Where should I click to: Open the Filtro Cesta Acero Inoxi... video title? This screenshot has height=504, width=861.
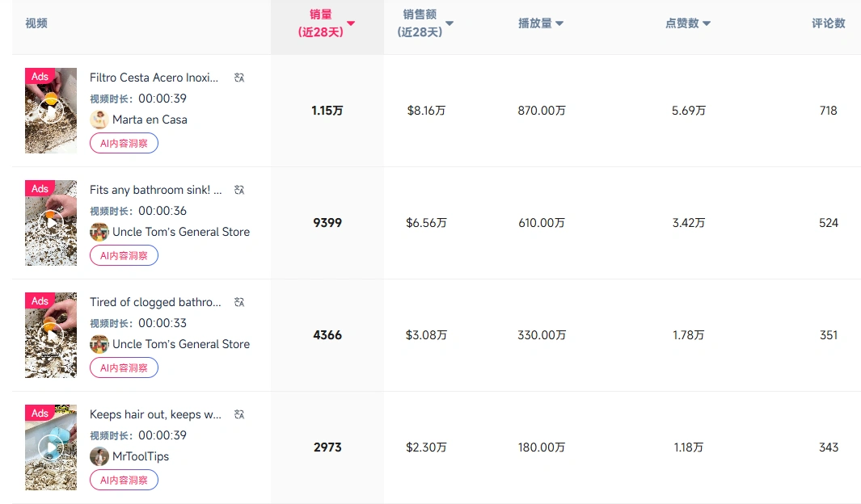pos(154,78)
